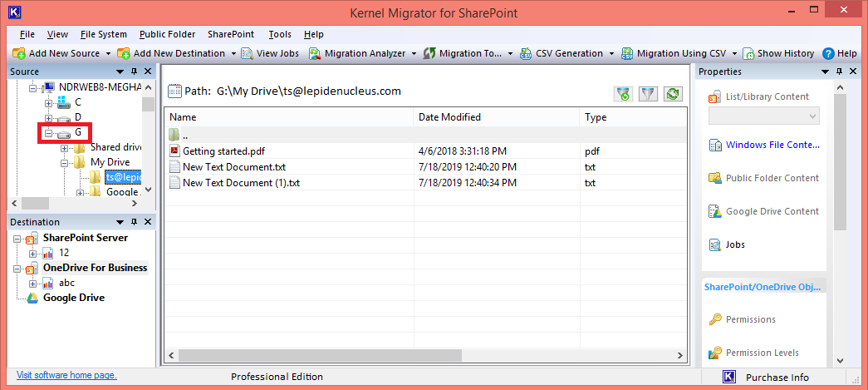Click the Getting started.pdf file icon
This screenshot has height=390, width=868.
(x=175, y=151)
